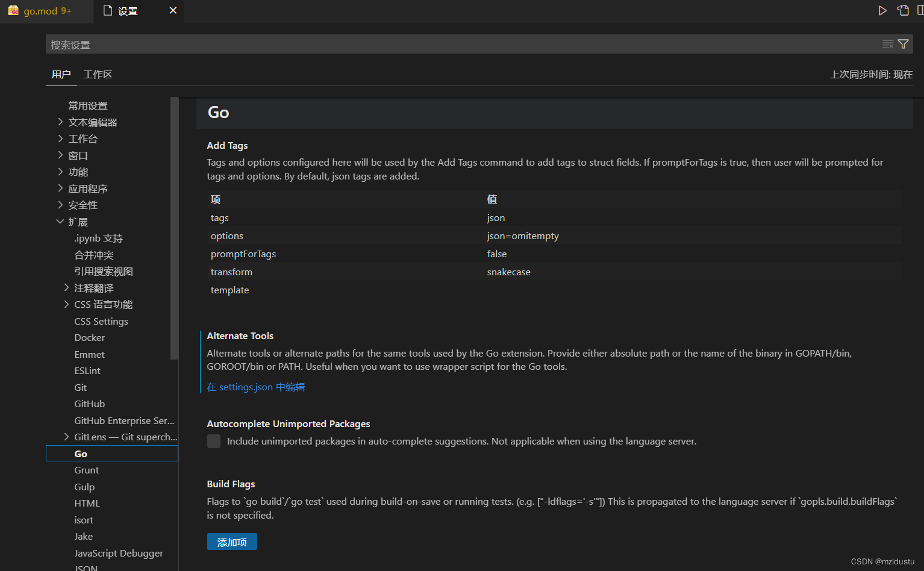Enable Include unimported packages checkbox
This screenshot has width=924, height=571.
pos(214,441)
